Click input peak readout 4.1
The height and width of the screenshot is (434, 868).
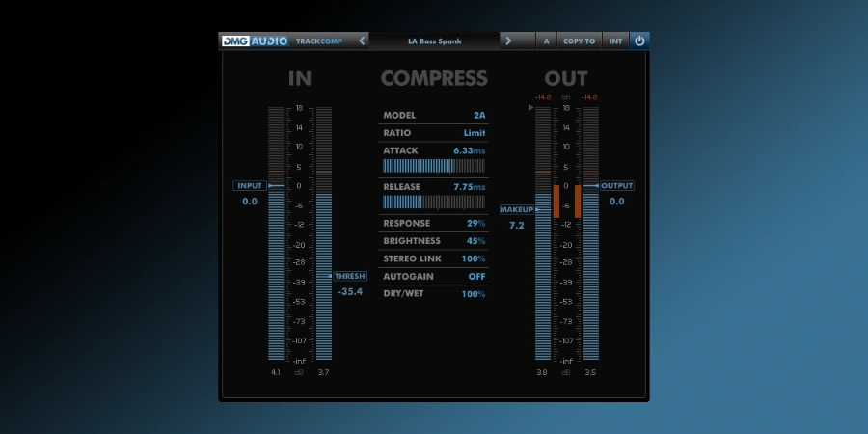(x=276, y=372)
